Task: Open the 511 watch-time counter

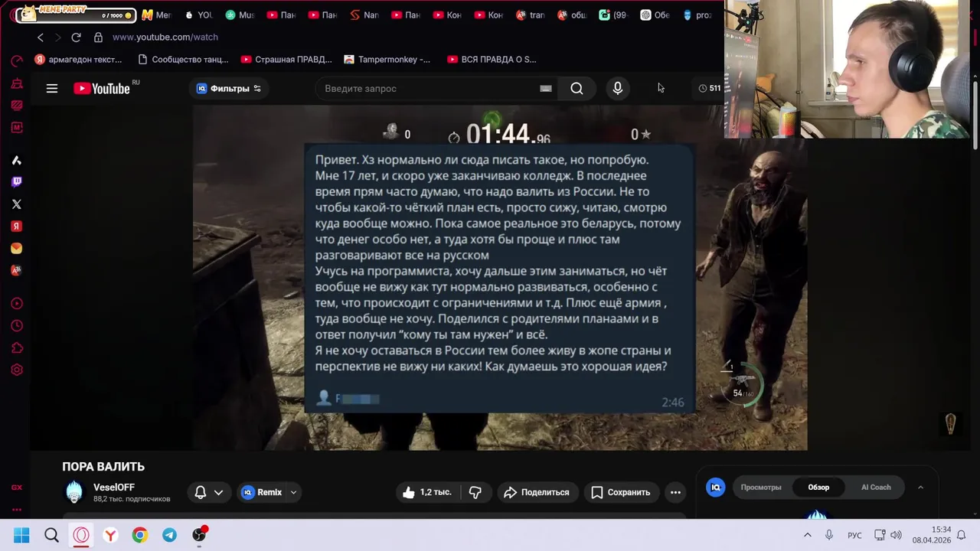Action: tap(710, 88)
